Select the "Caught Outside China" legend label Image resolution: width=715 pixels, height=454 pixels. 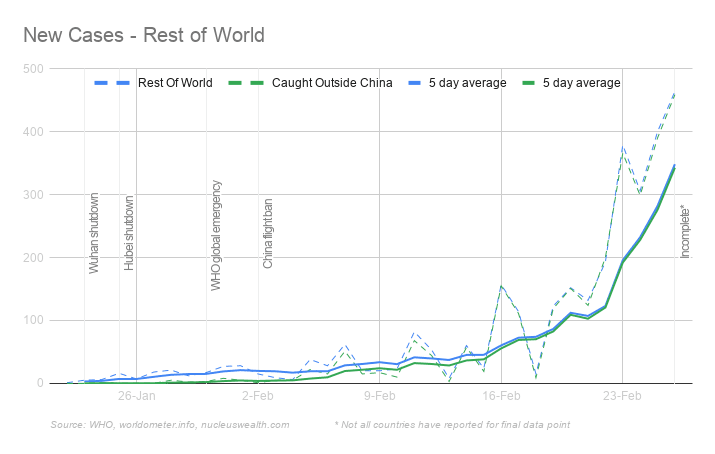(x=333, y=83)
